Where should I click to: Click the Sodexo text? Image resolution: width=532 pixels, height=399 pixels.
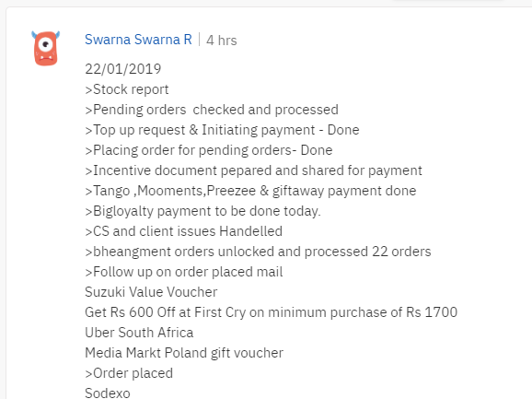[108, 393]
